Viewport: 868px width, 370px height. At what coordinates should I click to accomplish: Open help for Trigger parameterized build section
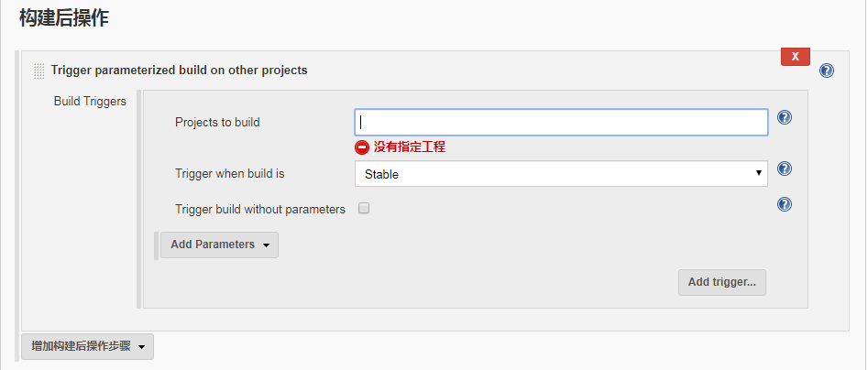point(827,71)
